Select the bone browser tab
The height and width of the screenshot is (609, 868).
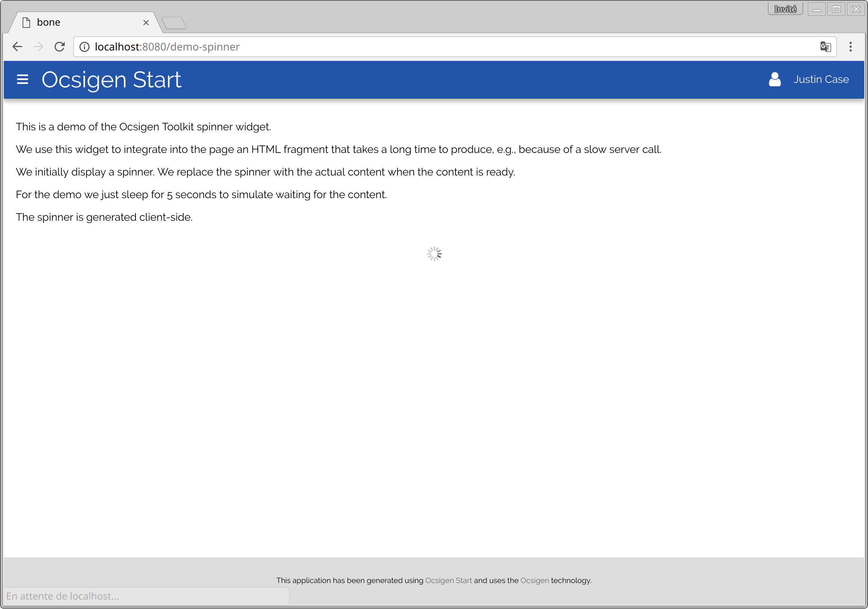tap(85, 23)
